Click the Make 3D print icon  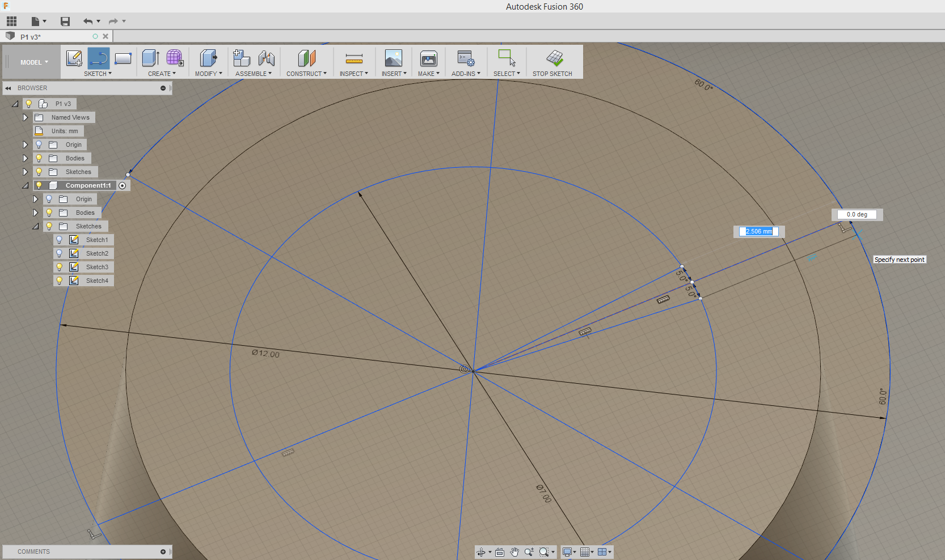(x=429, y=58)
